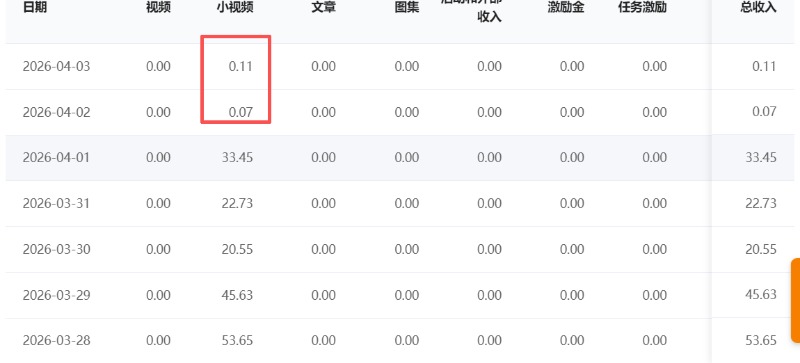The width and height of the screenshot is (800, 363).
Task: Click the 图集 value for 2026-03-30
Action: point(407,249)
